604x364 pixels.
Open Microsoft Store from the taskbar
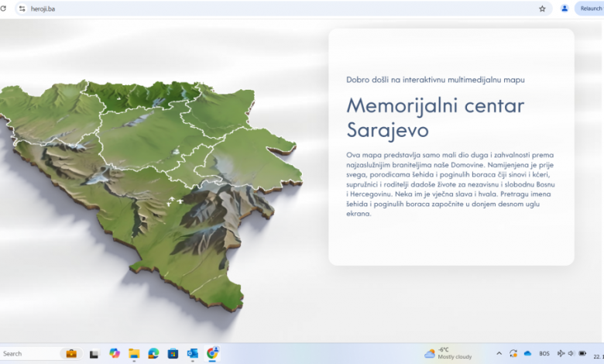[x=173, y=353]
